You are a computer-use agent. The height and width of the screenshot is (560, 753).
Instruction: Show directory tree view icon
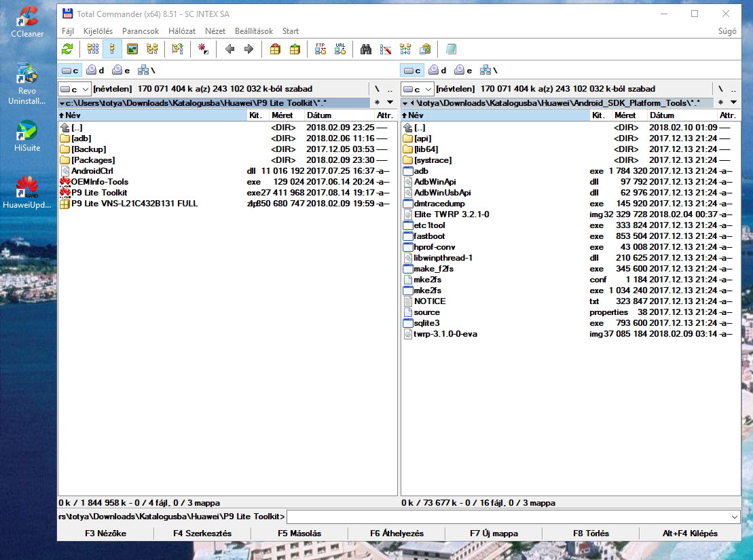[152, 49]
